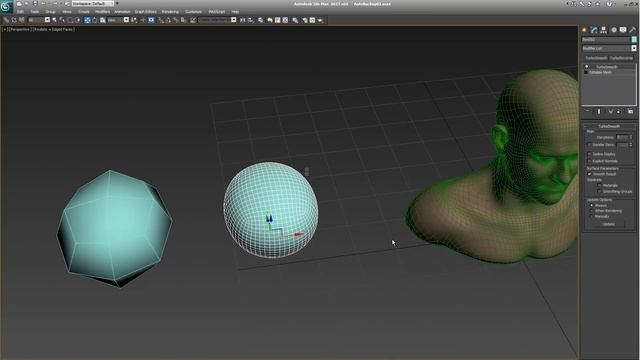
Task: Click the Mirror tool icon
Action: click(242, 20)
